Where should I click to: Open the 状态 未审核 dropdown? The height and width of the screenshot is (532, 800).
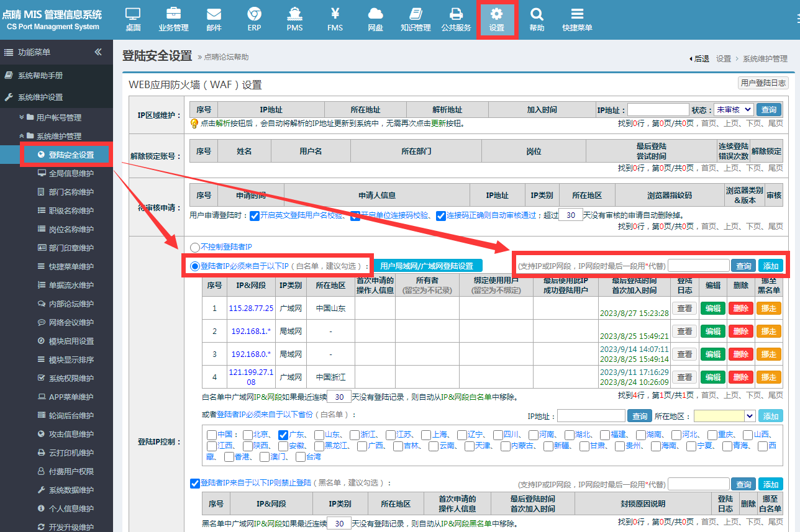pyautogui.click(x=734, y=109)
